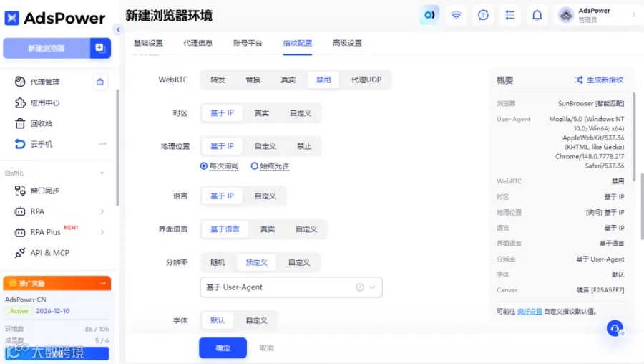Viewport: 644px width, 364px height.
Task: Expand the RPA Plus submenu chevron
Action: coord(102,232)
